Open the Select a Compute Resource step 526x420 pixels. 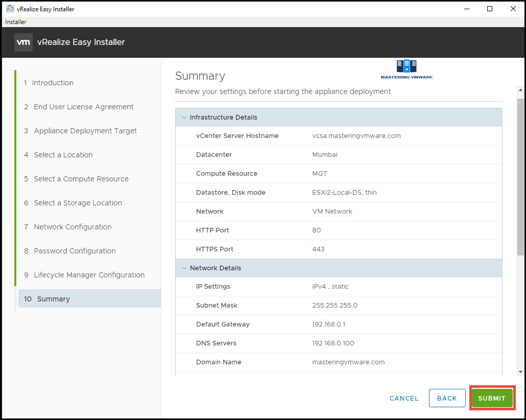click(81, 179)
